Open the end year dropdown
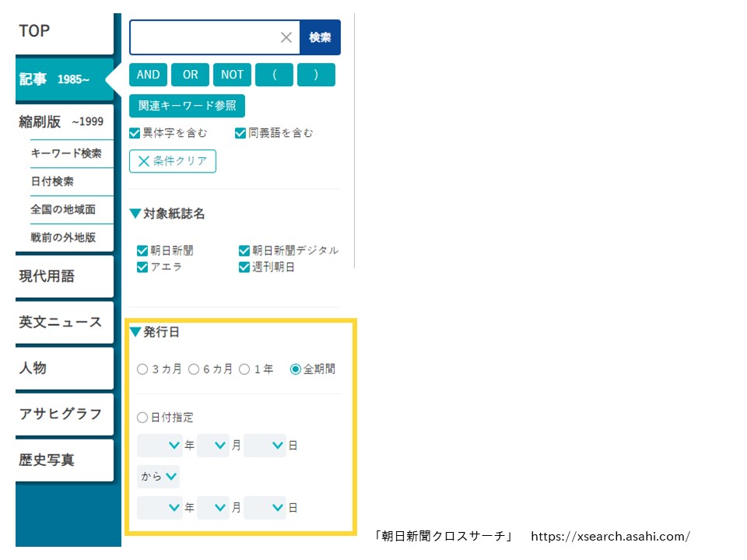Image resolution: width=747 pixels, height=560 pixels. tap(159, 508)
